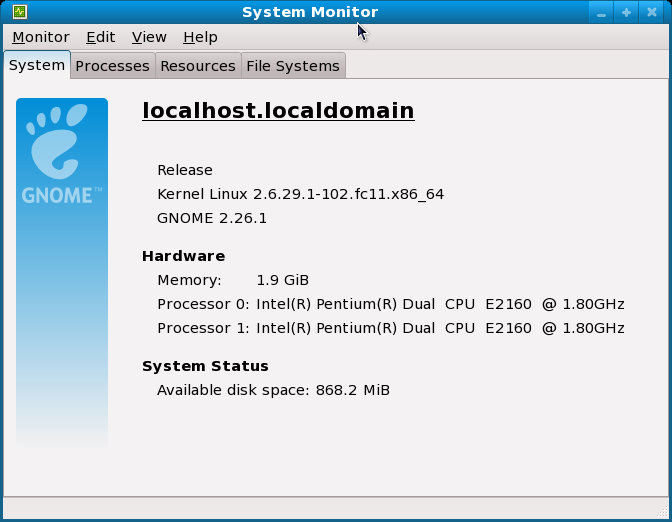The width and height of the screenshot is (672, 522).
Task: Click the Processor 0 line
Action: [391, 304]
